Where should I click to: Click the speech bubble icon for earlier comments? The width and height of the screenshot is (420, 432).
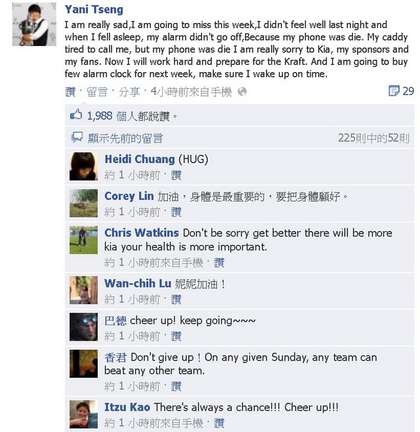click(77, 137)
